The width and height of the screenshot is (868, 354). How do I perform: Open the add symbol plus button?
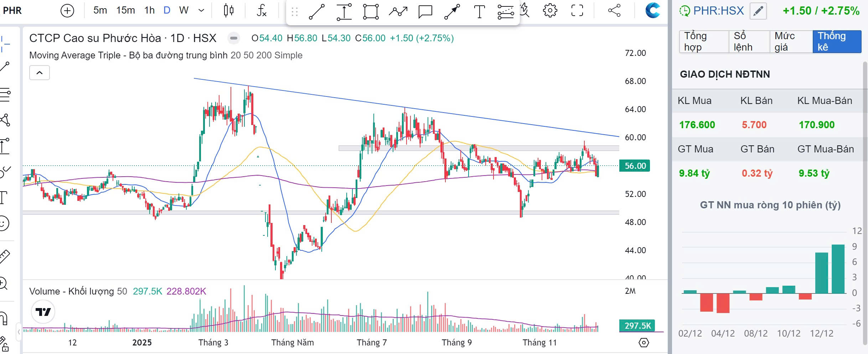67,11
